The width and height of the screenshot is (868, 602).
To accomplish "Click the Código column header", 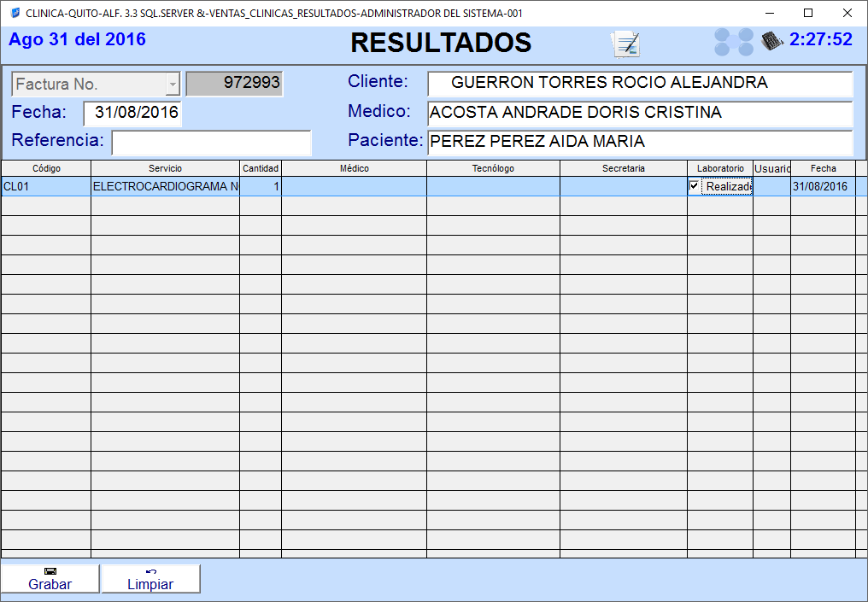I will [46, 168].
